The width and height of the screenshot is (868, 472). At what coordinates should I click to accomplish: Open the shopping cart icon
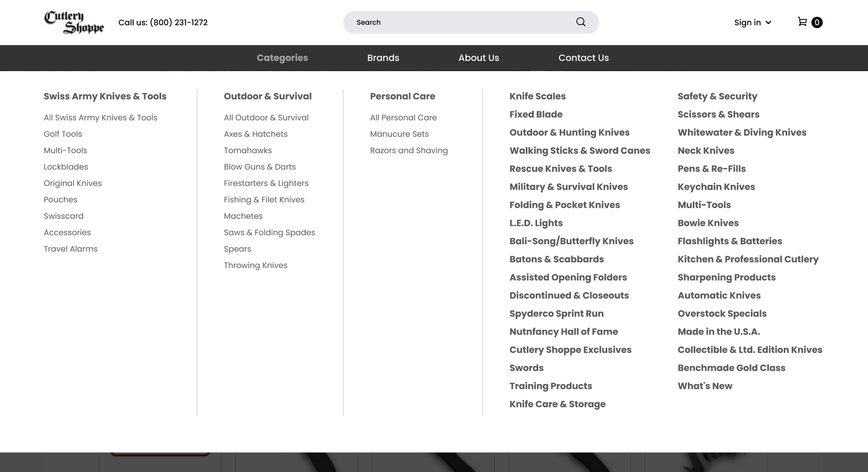coord(802,22)
